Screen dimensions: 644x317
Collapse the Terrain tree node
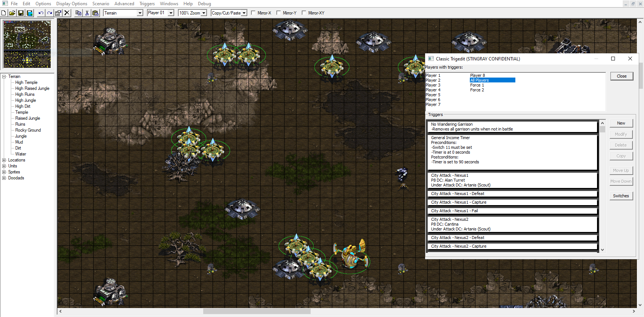click(4, 76)
